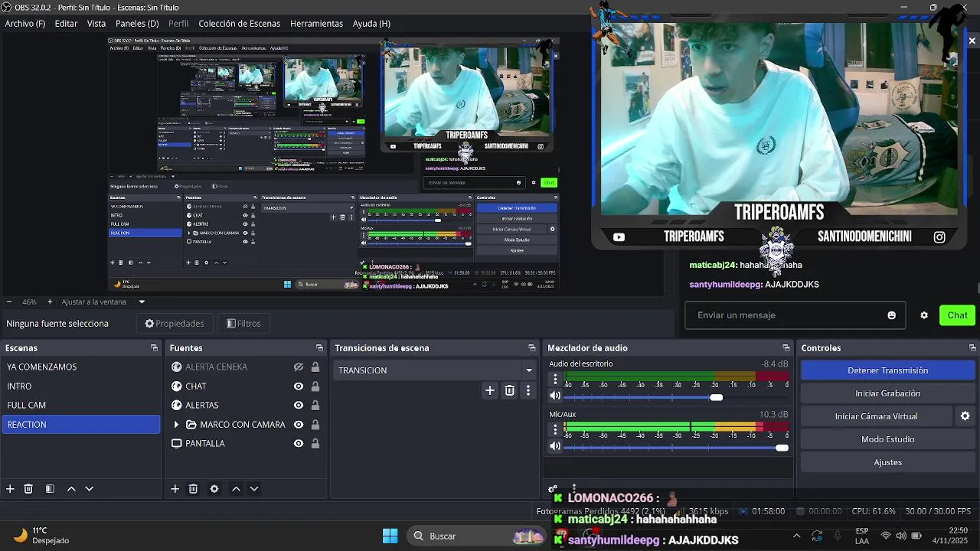Zoom out the preview with the minus icon
980x551 pixels.
click(8, 302)
